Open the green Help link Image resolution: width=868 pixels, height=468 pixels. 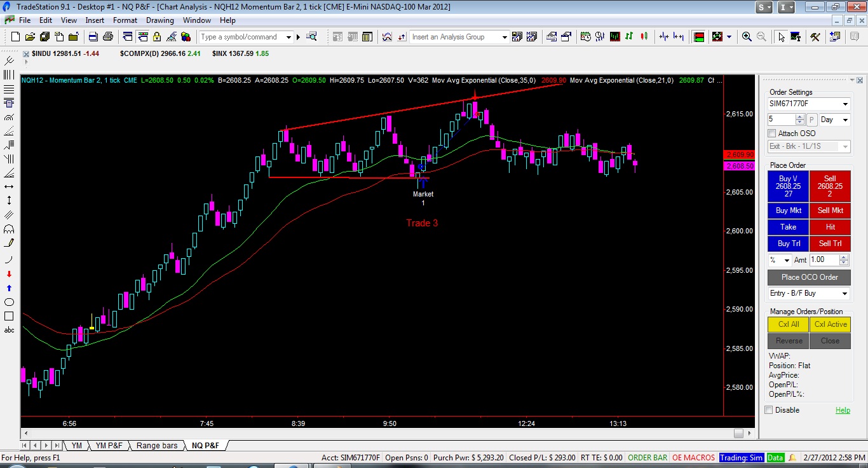tap(843, 410)
